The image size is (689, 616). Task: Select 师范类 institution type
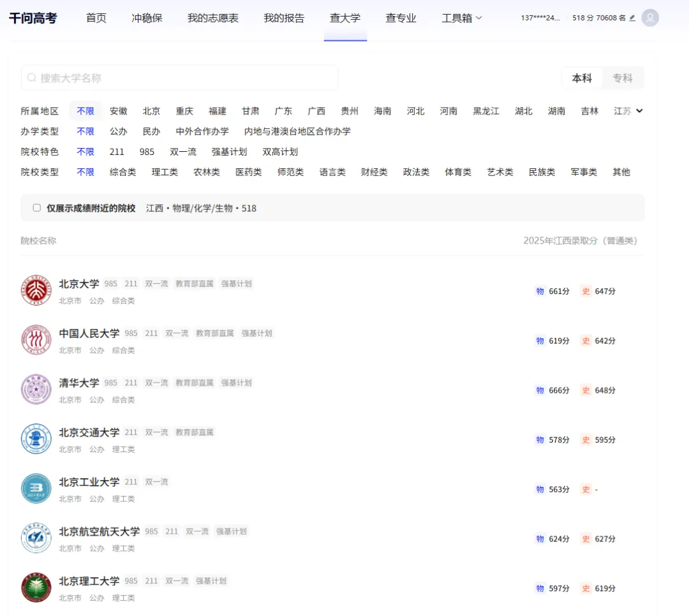coord(290,172)
